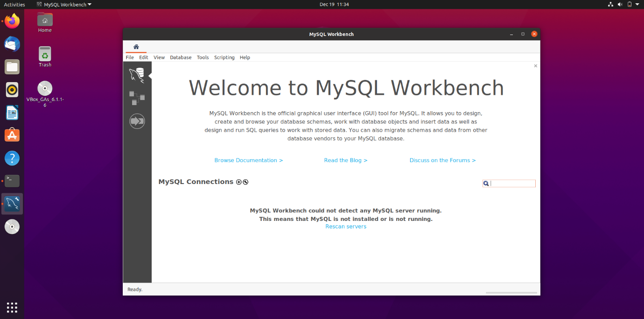Open the SQL Development dolphin icon
The image size is (644, 319).
tap(137, 74)
